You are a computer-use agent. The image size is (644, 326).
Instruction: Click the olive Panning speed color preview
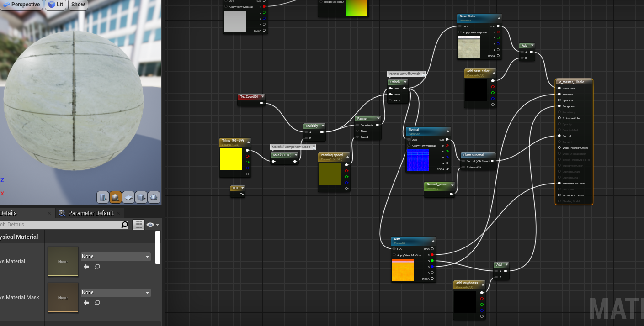[330, 174]
